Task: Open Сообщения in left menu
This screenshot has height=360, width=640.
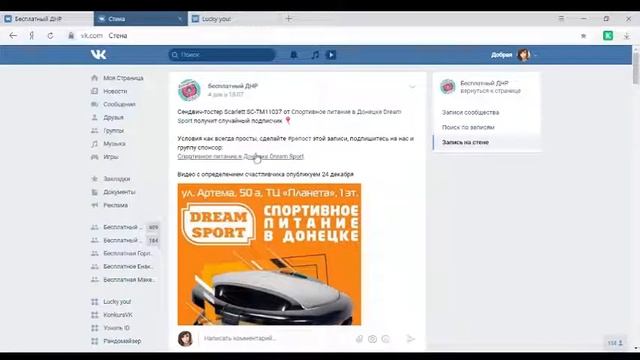Action: (118, 104)
